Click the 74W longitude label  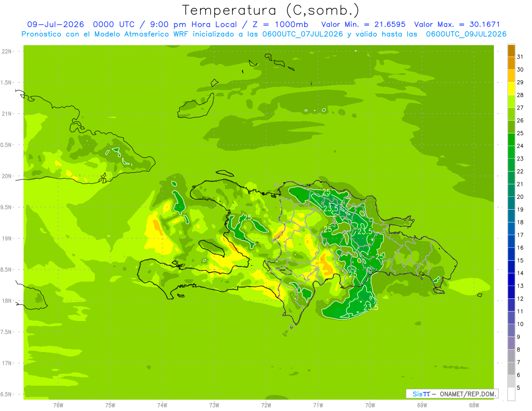click(162, 405)
